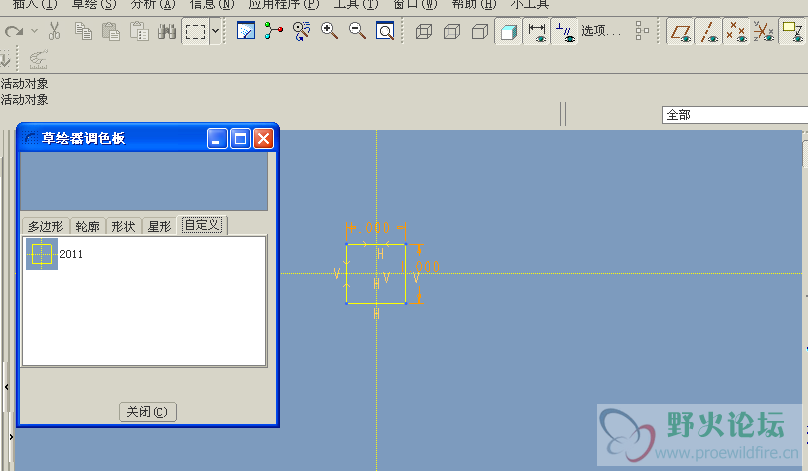Screen dimensions: 808x471
Task: Toggle datum plane display
Action: pos(680,31)
